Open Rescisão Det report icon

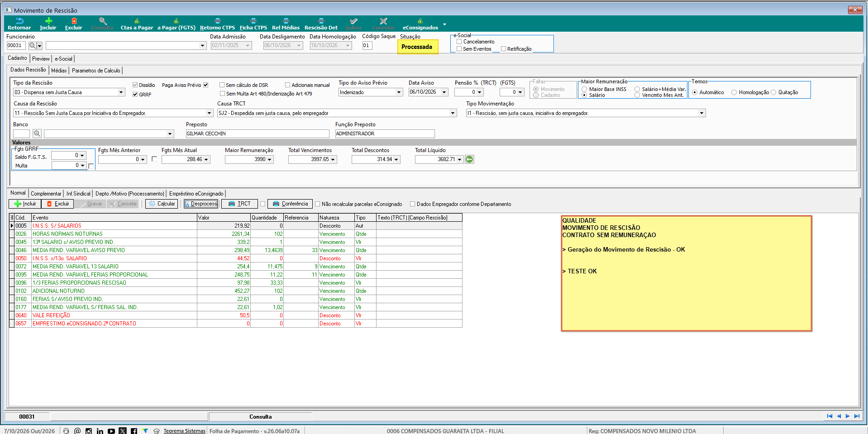pos(321,21)
